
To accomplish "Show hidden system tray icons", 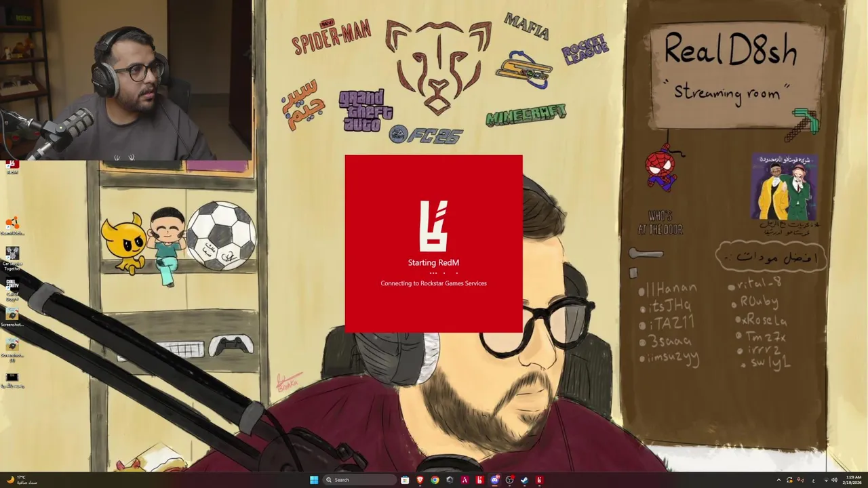I will click(x=778, y=480).
